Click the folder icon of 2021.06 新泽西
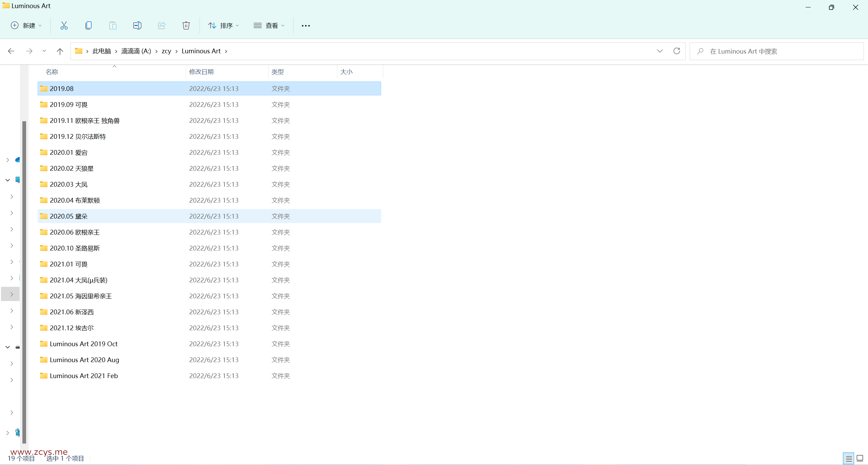Viewport: 868px width, 465px height. click(x=44, y=312)
